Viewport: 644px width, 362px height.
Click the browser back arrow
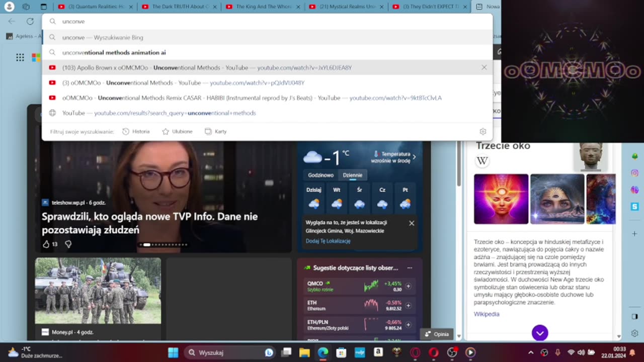(x=12, y=21)
